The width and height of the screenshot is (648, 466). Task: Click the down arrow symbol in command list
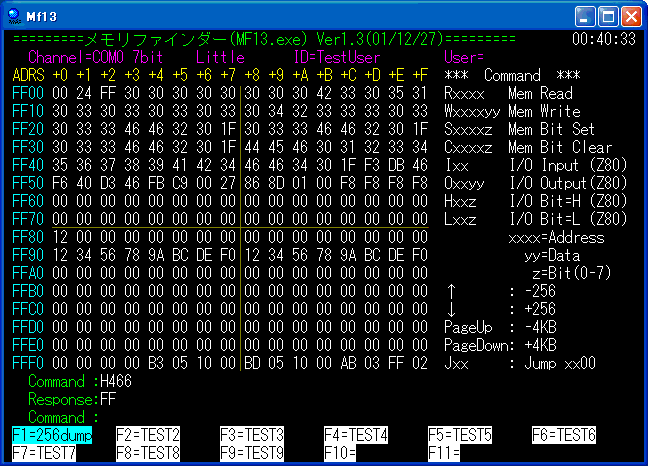450,309
